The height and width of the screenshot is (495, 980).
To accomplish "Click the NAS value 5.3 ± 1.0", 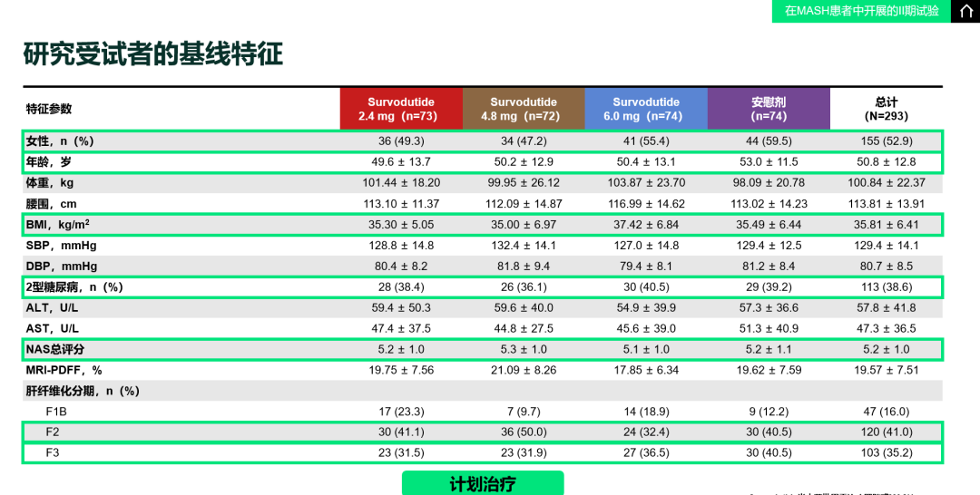I will [524, 350].
